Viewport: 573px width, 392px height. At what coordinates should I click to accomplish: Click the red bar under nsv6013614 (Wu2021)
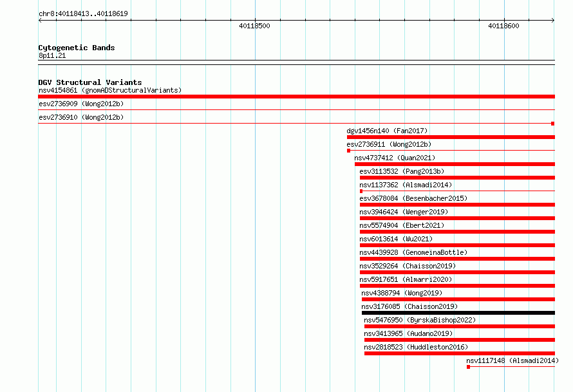point(457,245)
